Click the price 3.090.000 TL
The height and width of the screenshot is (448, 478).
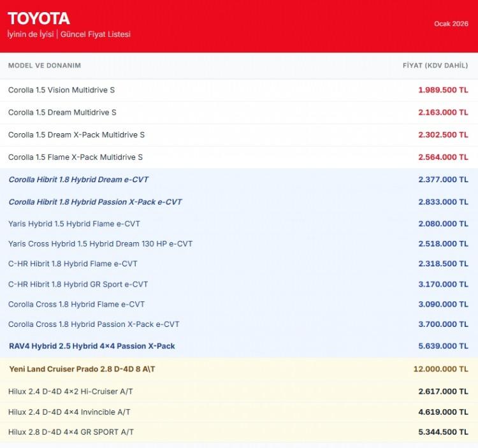[x=443, y=305]
